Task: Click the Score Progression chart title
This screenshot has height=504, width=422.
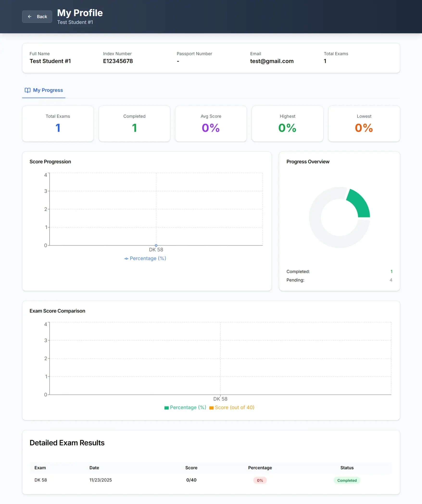Action: coord(50,162)
